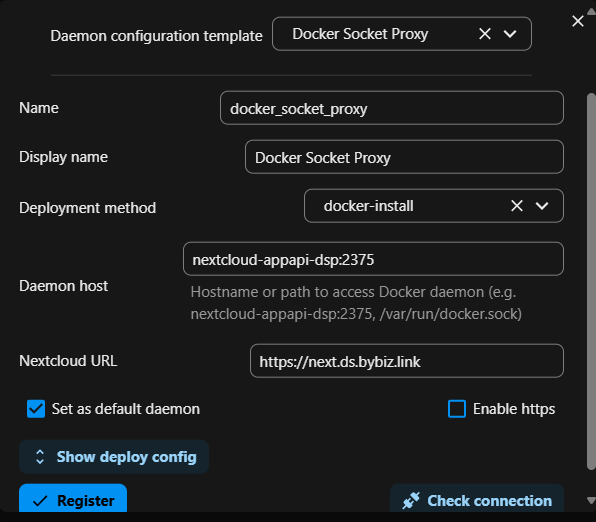This screenshot has height=522, width=596.
Task: Focus the Name input field
Action: click(392, 108)
